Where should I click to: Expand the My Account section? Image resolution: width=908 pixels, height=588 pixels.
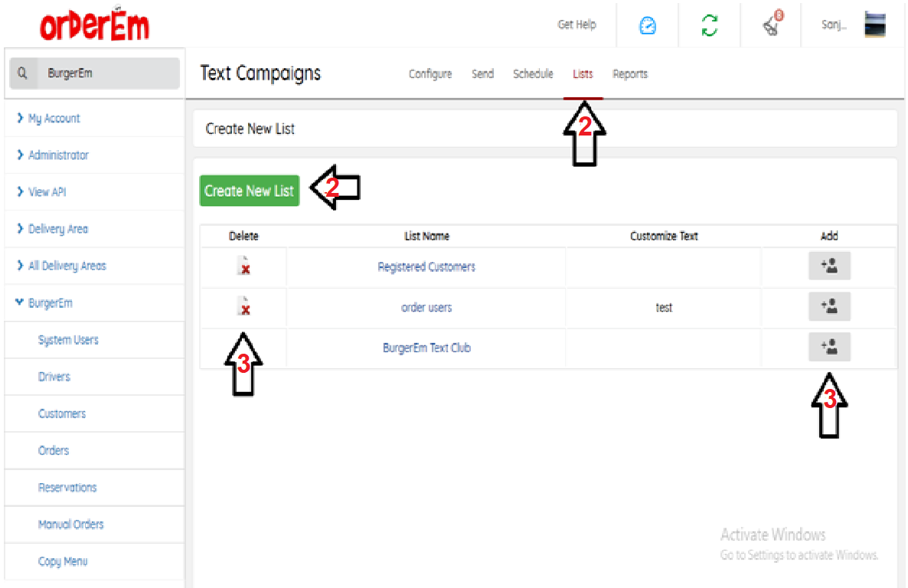tap(54, 119)
